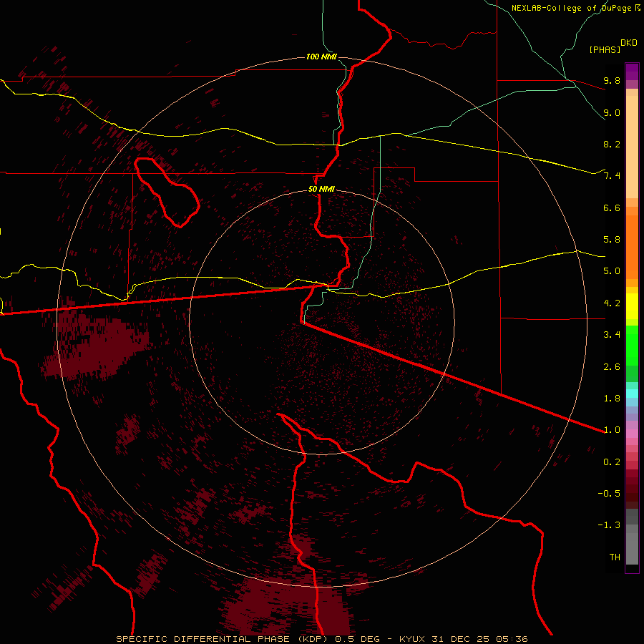
Task: Pick the light peach band of the scale
Action: point(632,147)
